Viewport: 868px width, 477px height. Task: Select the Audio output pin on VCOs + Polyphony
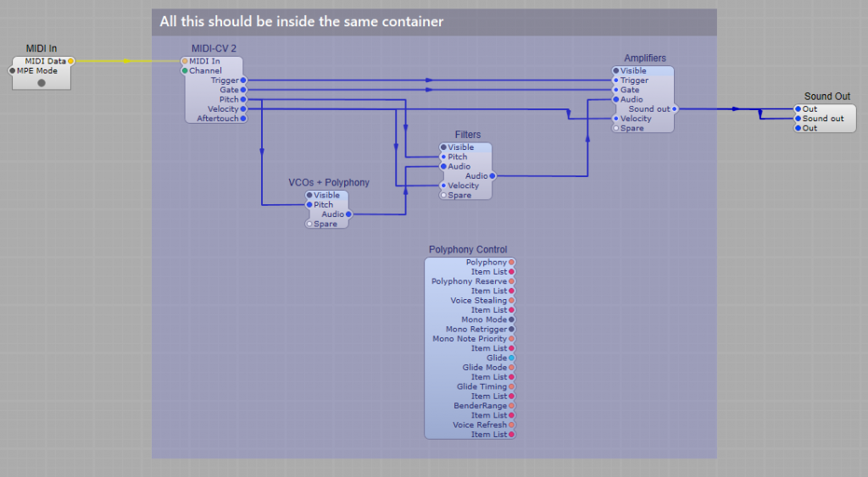pos(348,214)
